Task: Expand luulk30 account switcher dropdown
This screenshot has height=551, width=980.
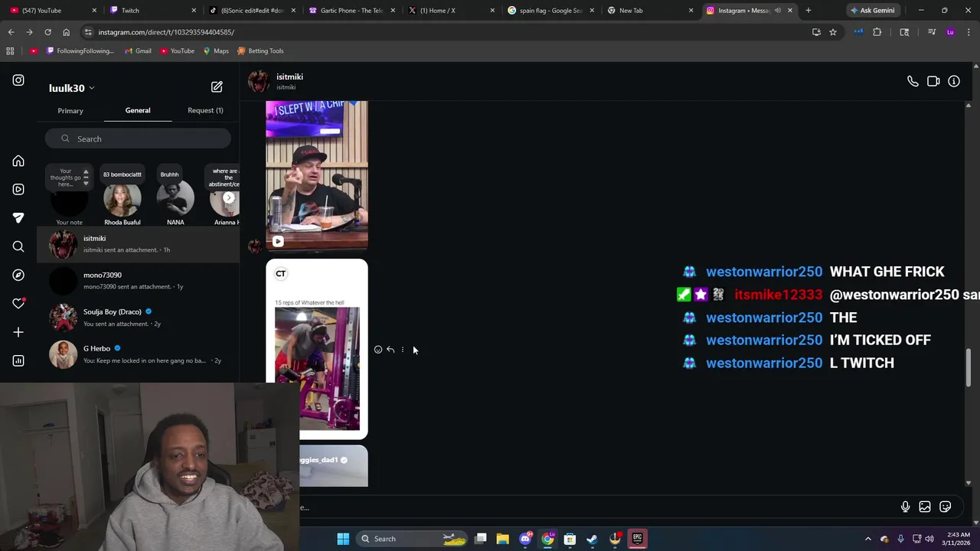Action: [x=91, y=88]
